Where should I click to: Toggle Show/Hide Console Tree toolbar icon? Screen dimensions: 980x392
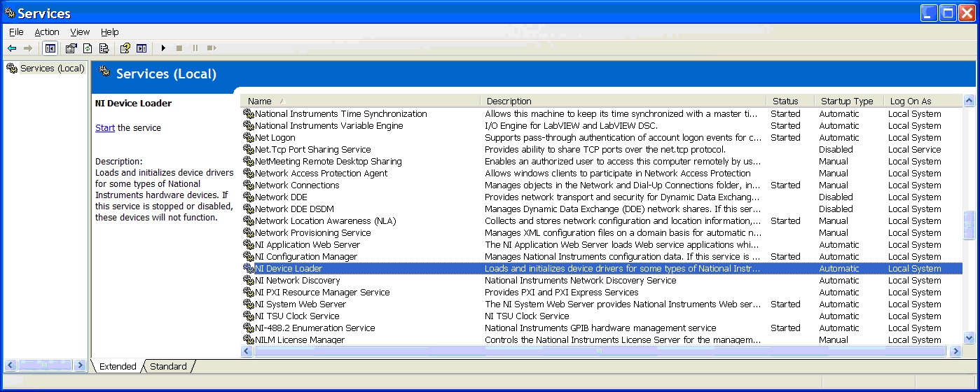[x=50, y=48]
